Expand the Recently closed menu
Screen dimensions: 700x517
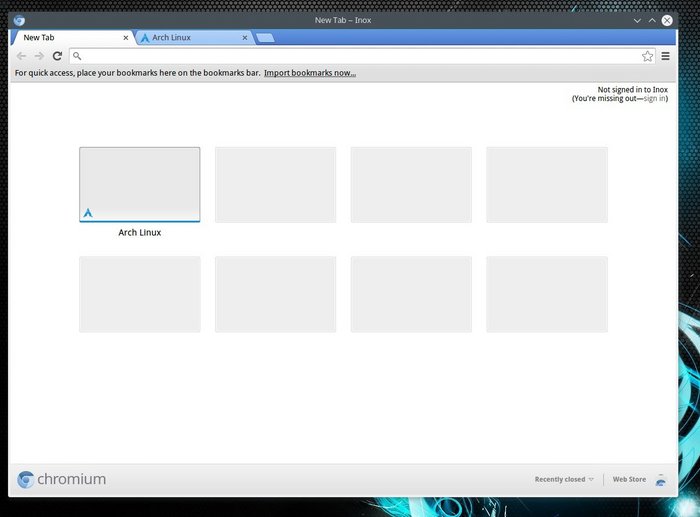(564, 479)
